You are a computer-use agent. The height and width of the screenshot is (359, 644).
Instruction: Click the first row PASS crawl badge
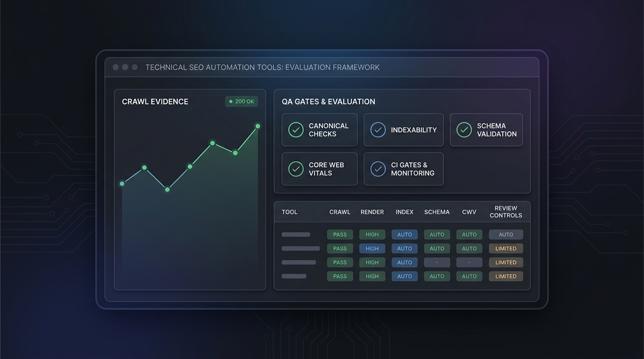coord(340,235)
